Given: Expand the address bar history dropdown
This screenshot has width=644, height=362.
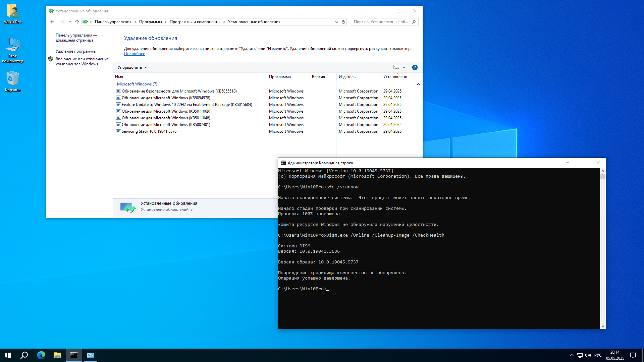Looking at the screenshot, I should pyautogui.click(x=336, y=21).
